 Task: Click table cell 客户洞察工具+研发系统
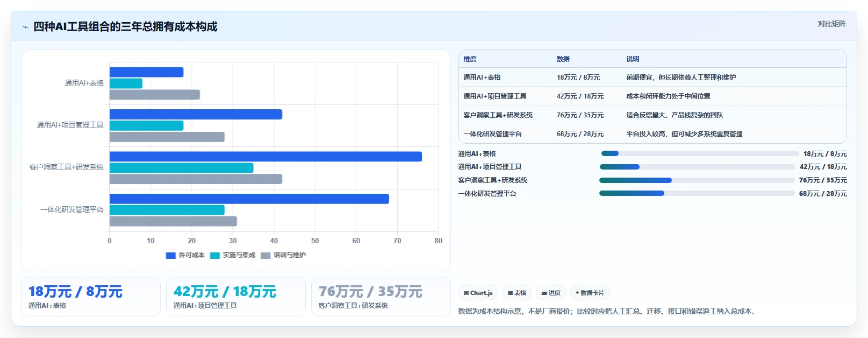click(498, 115)
